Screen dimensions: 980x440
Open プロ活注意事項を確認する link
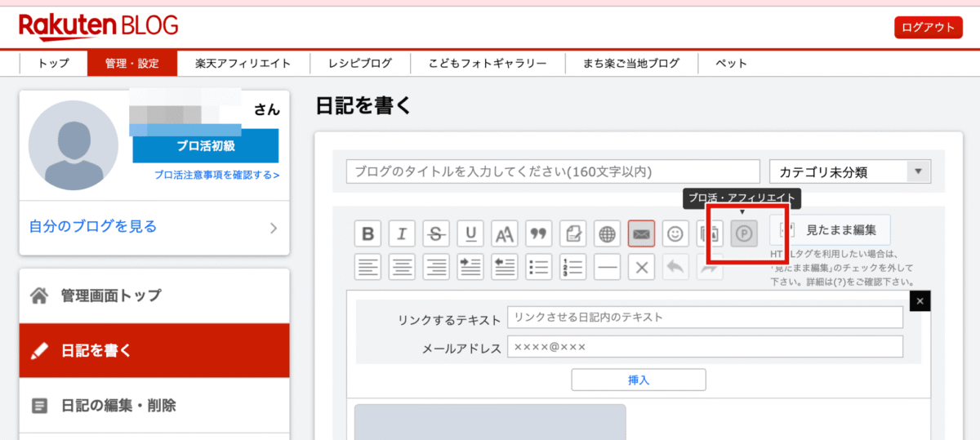pyautogui.click(x=217, y=175)
